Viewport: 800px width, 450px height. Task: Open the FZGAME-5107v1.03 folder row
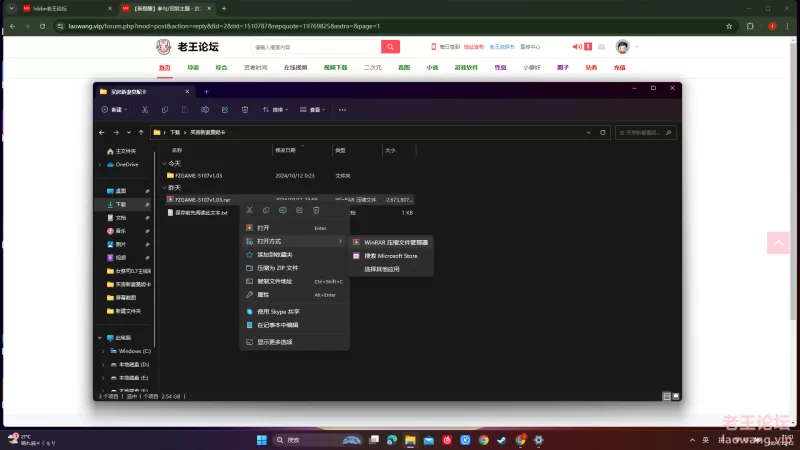(x=289, y=176)
